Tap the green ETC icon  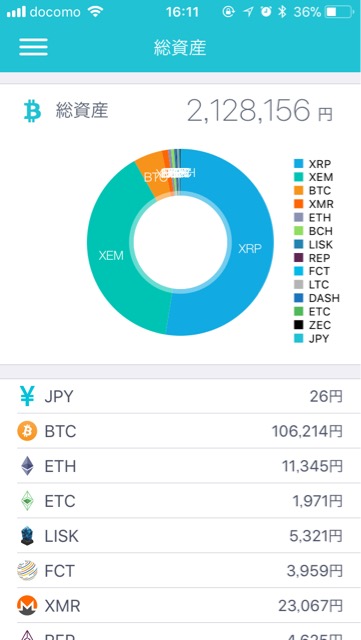click(x=27, y=501)
